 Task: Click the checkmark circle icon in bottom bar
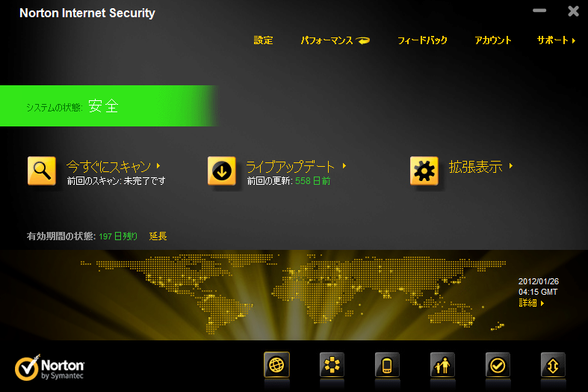tap(498, 364)
